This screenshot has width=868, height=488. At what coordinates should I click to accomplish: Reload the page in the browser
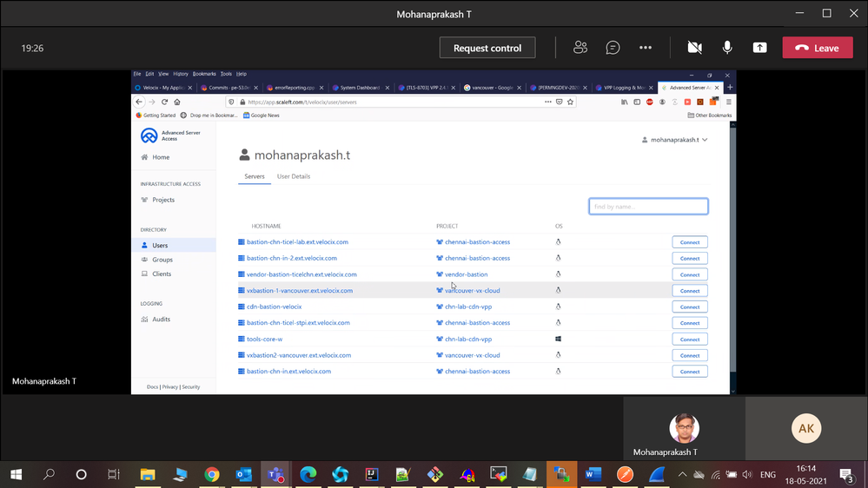click(x=164, y=102)
